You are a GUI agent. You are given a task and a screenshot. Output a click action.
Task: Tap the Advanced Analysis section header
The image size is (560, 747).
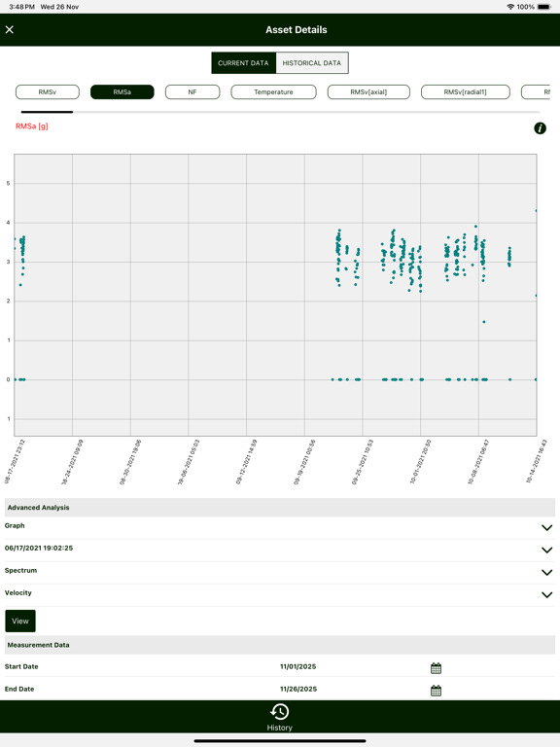[280, 508]
